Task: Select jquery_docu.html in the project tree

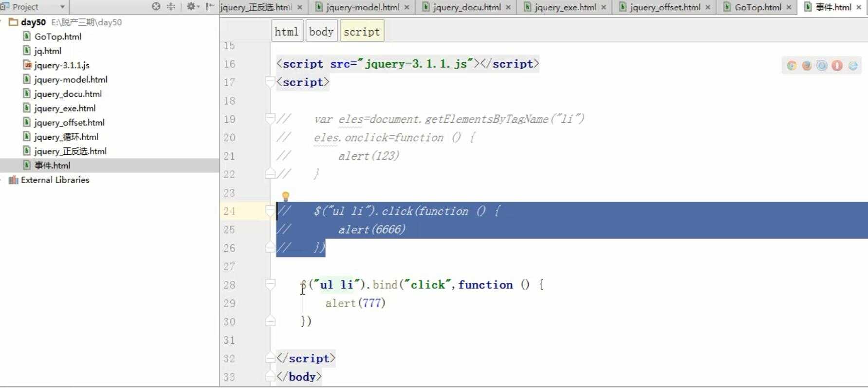Action: point(68,94)
